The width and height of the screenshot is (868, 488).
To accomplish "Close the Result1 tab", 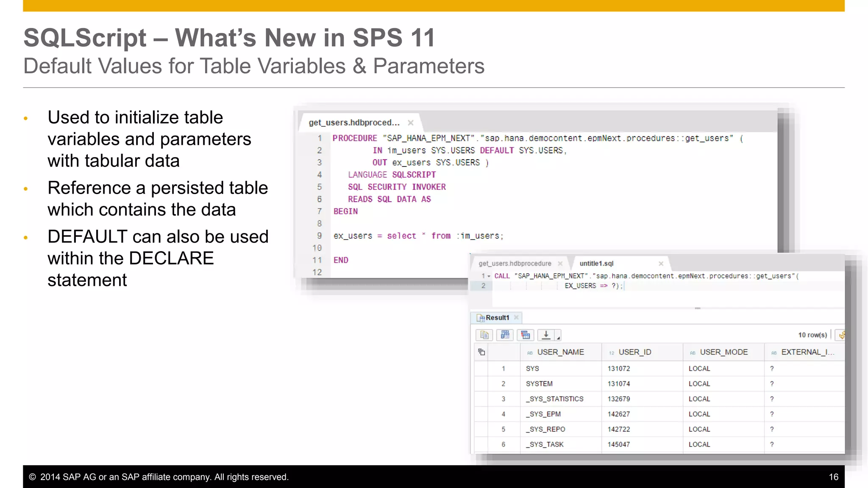I will click(516, 317).
